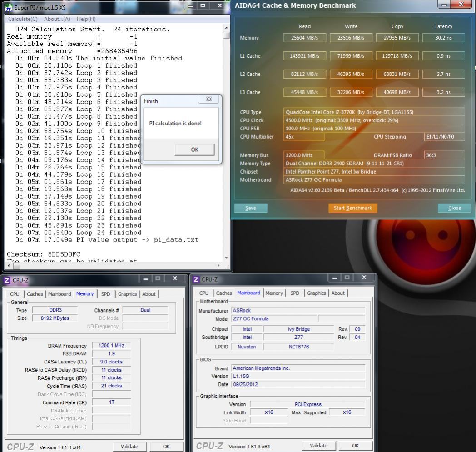Image resolution: width=476 pixels, height=452 pixels.
Task: Click CPU Clock field 4500.0 MHz
Action: pyautogui.click(x=374, y=120)
